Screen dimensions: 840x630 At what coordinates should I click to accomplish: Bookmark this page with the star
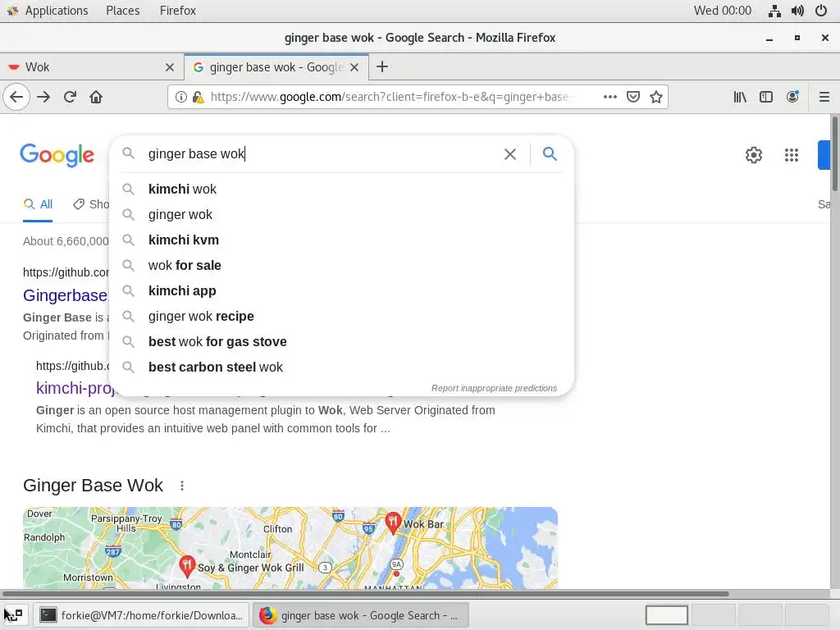tap(656, 97)
